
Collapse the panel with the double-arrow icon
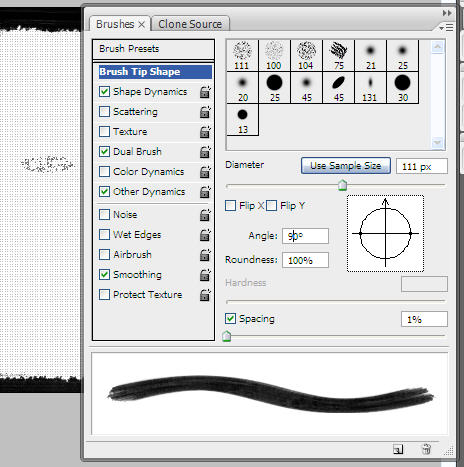point(447,13)
